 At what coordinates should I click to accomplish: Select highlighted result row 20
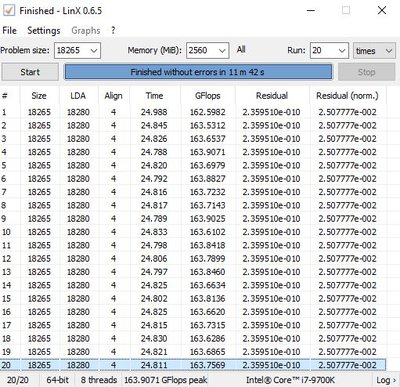point(193,365)
